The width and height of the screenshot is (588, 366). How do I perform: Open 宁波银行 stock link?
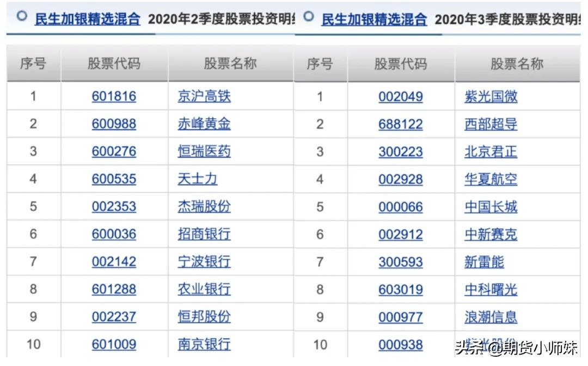click(x=204, y=262)
